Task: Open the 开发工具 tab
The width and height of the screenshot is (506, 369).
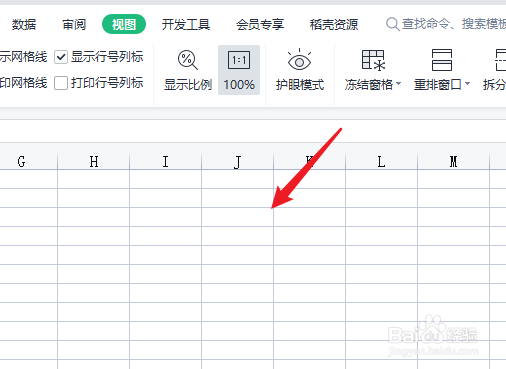Action: click(186, 24)
